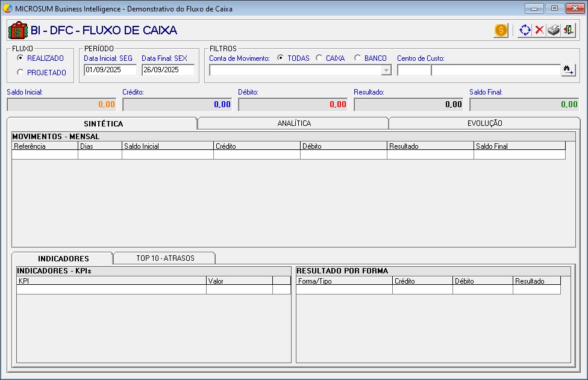Click the BI - DFC - FLUXO DE CAIXA title
Viewport: 588px width, 380px height.
104,30
